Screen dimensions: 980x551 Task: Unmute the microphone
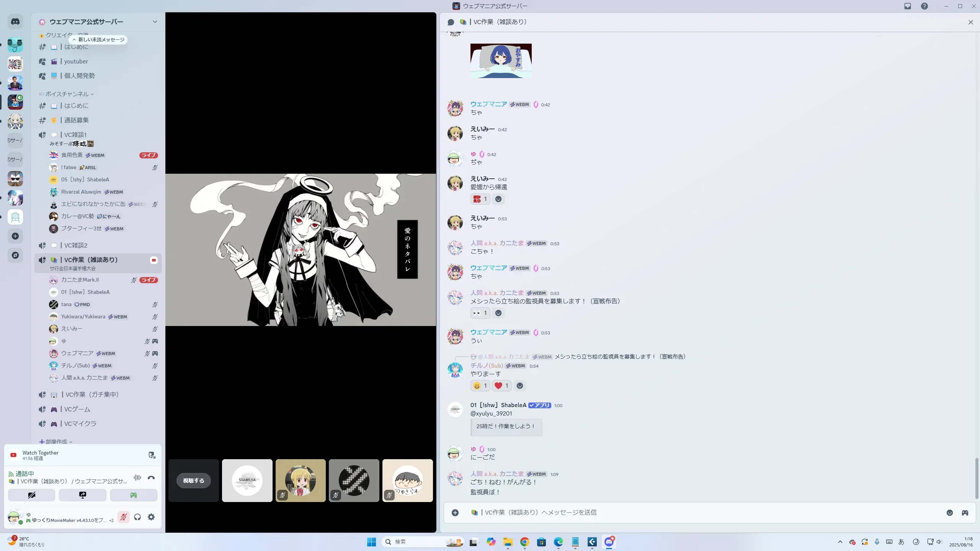123,517
